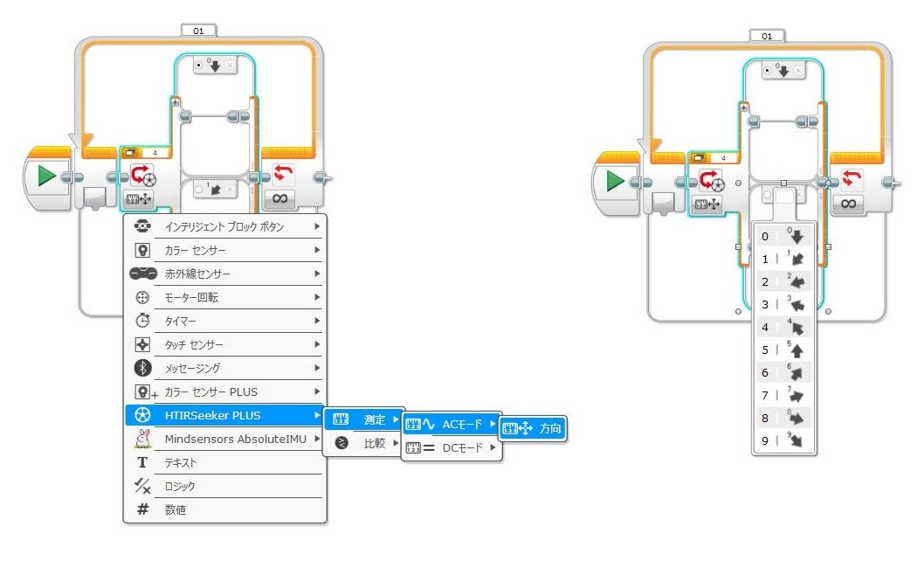Viewport: 924px width, 561px height.
Task: Select direction value 0 in list
Action: [x=783, y=237]
